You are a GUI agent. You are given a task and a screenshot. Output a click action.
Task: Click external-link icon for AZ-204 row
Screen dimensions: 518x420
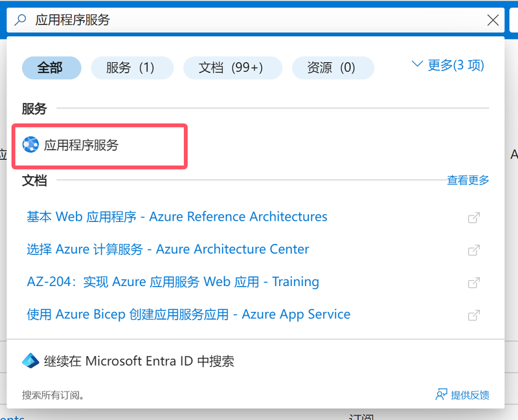(474, 282)
